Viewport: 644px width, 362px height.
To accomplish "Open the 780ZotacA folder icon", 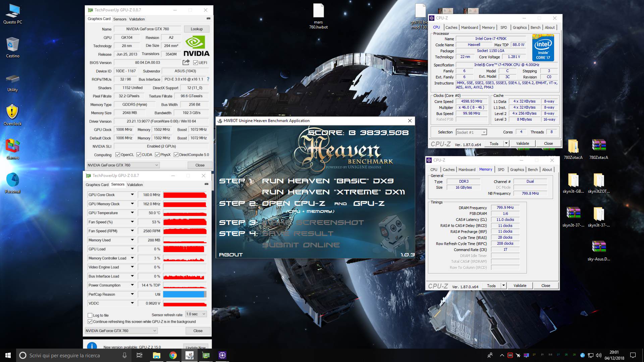I will [573, 149].
